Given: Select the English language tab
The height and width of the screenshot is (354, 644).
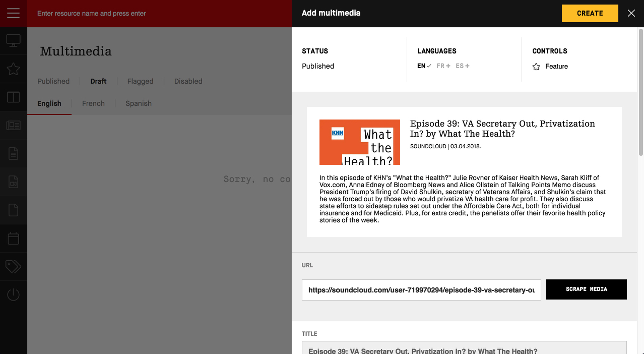Looking at the screenshot, I should coord(49,103).
